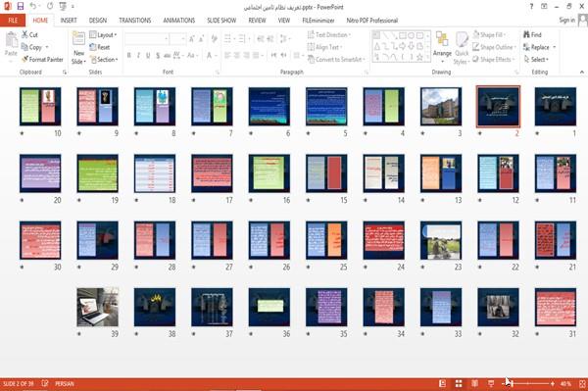Viewport: 588px width, 391px height.
Task: Open PowerPoint Help question mark
Action: click(x=531, y=7)
